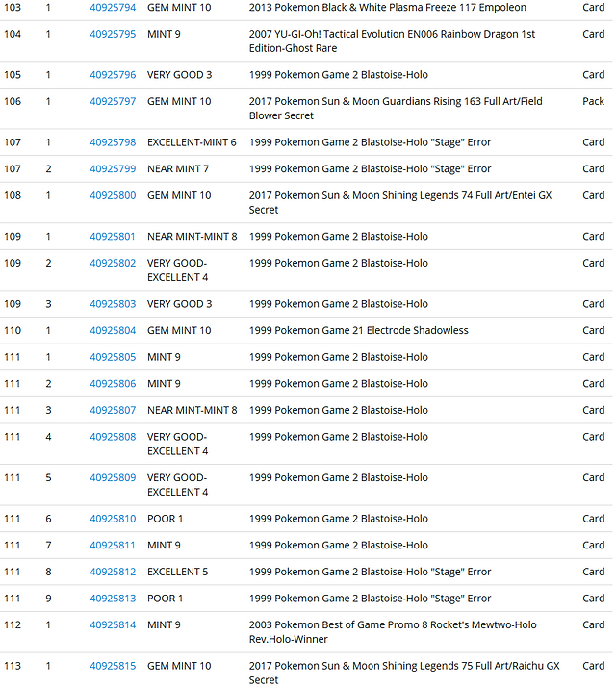This screenshot has height=688, width=616.
Task: Click VERY GOOD 3 grade for cert 40925803
Action: pyautogui.click(x=179, y=304)
